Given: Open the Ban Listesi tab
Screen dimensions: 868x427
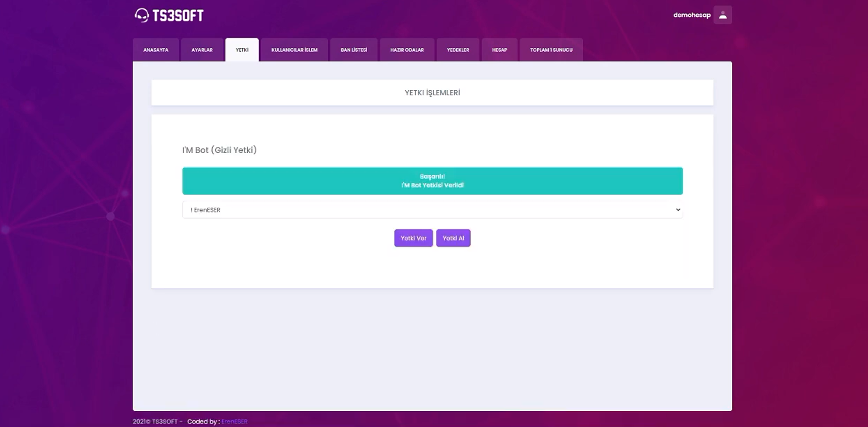Looking at the screenshot, I should coord(354,50).
